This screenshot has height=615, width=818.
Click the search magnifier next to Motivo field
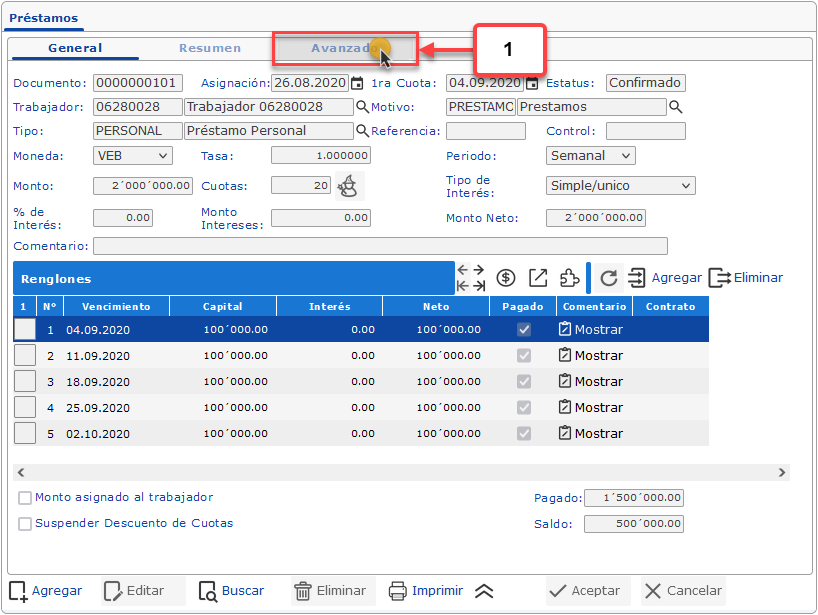pos(675,107)
